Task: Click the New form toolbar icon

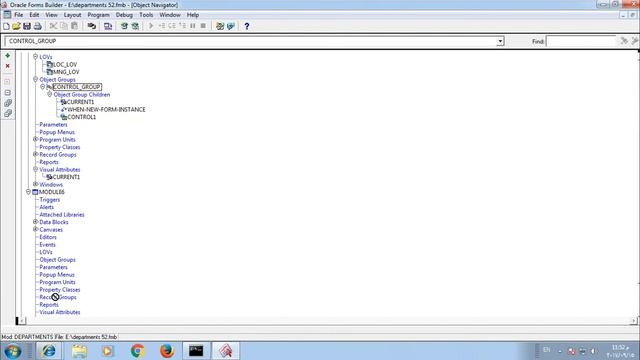Action: click(x=6, y=26)
